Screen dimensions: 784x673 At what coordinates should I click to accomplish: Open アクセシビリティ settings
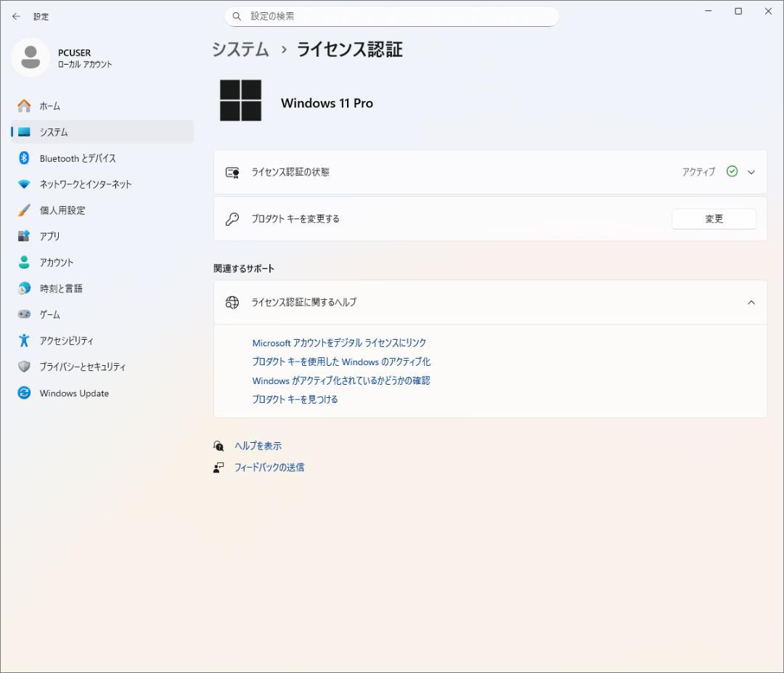(65, 340)
